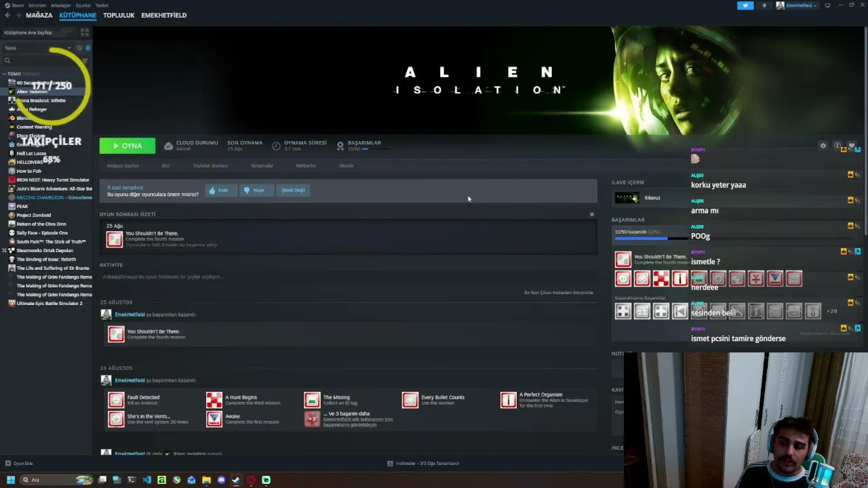Open Every Bullet Counts achievement icon
Screen dimensions: 868x488
pos(410,400)
